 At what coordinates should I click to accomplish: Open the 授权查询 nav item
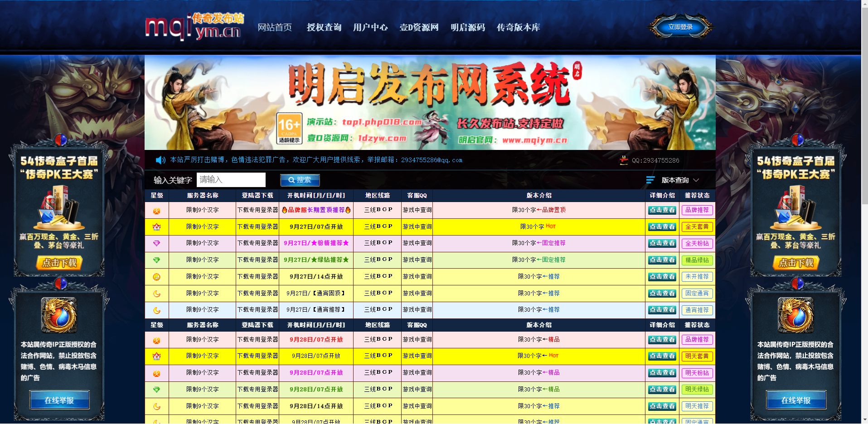tap(324, 28)
